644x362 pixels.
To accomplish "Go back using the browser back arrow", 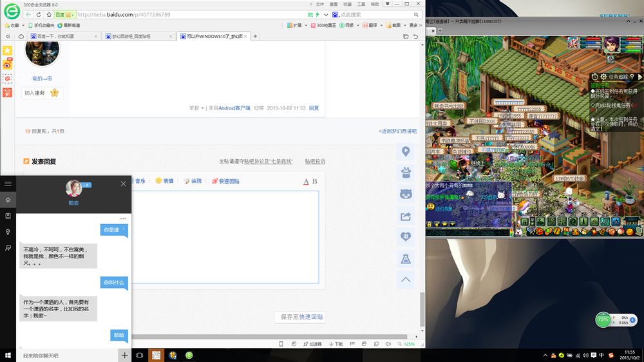I will click(28, 14).
